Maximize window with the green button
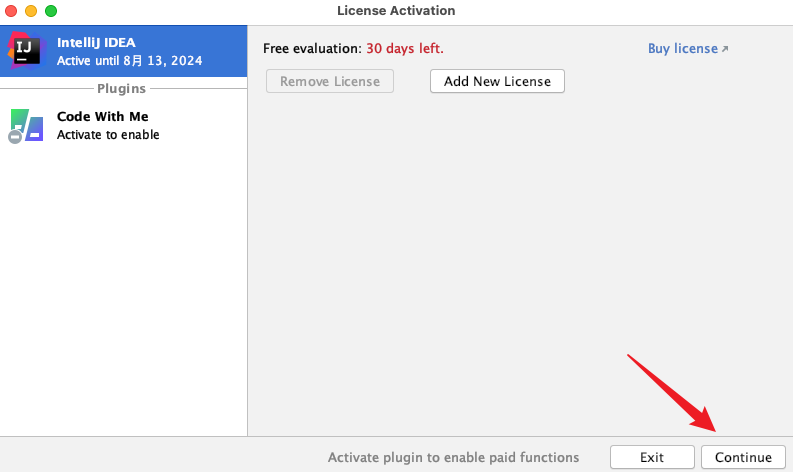This screenshot has width=793, height=472. tap(51, 11)
